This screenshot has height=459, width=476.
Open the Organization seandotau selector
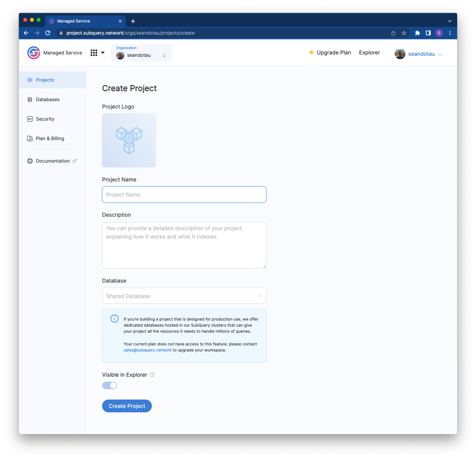(141, 53)
